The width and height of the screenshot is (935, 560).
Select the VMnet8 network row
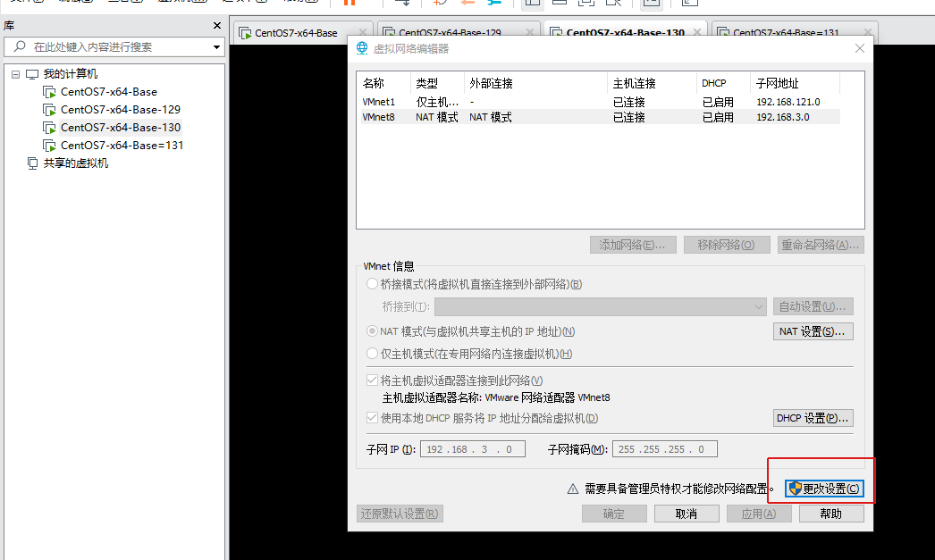coord(599,117)
